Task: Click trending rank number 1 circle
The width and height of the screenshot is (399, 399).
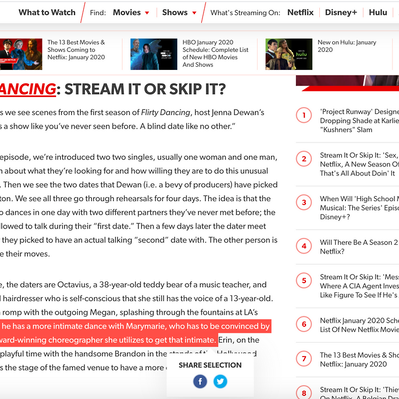Action: coord(304,115)
